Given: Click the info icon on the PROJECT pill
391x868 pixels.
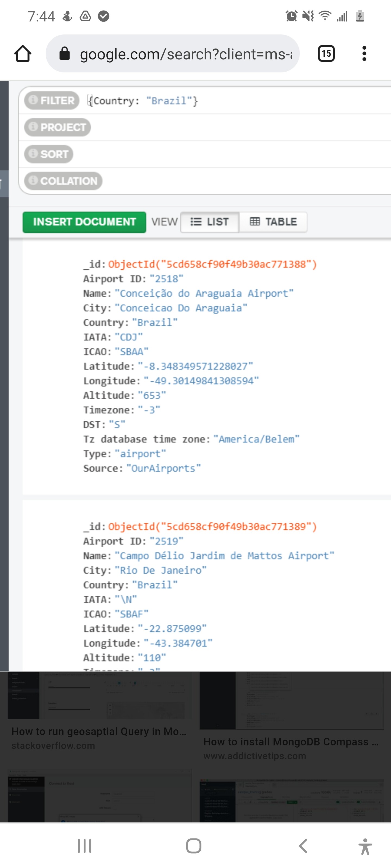Looking at the screenshot, I should 33,127.
